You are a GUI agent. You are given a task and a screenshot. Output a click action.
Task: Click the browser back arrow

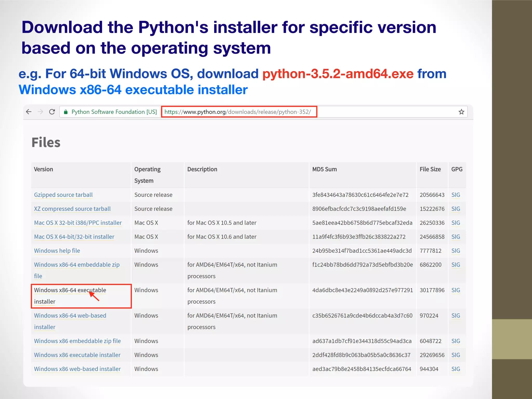pos(29,112)
